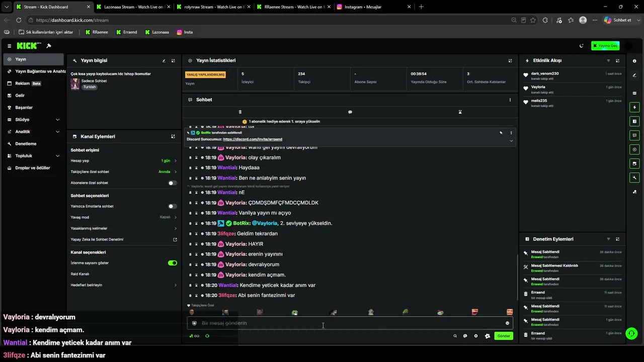The height and width of the screenshot is (362, 644).
Task: Turn off İzlenme sayısını göster switch
Action: pyautogui.click(x=173, y=263)
